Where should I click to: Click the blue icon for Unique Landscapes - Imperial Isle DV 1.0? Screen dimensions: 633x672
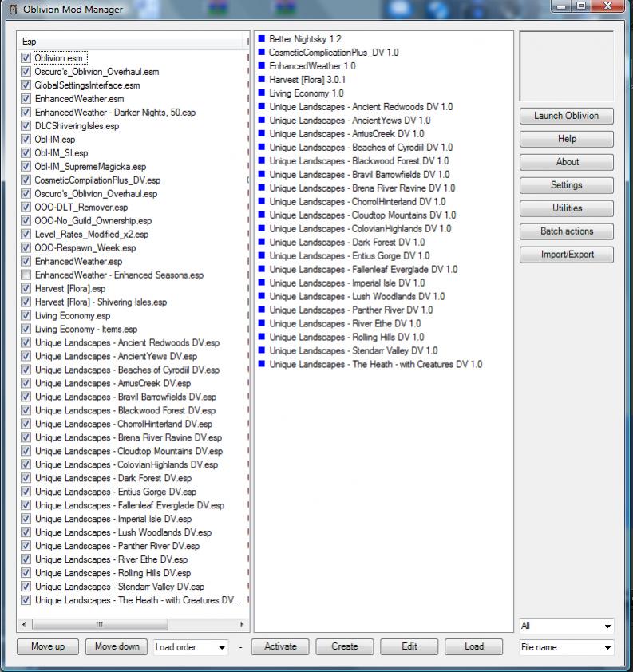[262, 283]
